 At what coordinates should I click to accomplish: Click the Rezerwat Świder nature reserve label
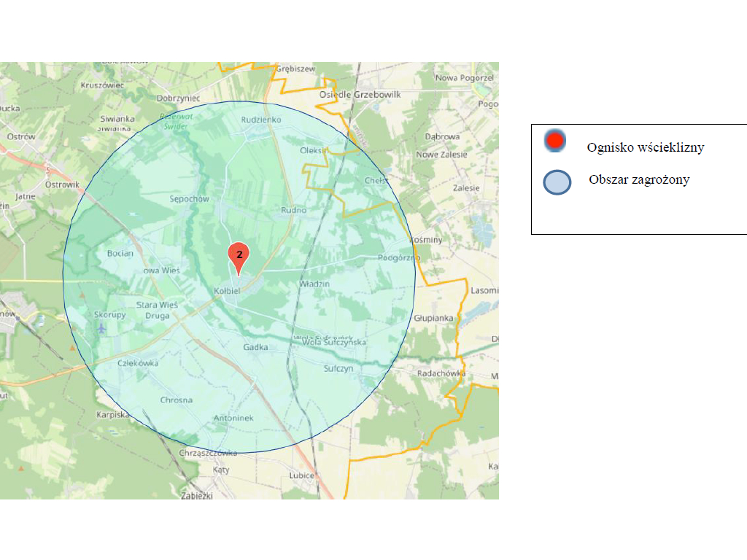[x=175, y=121]
